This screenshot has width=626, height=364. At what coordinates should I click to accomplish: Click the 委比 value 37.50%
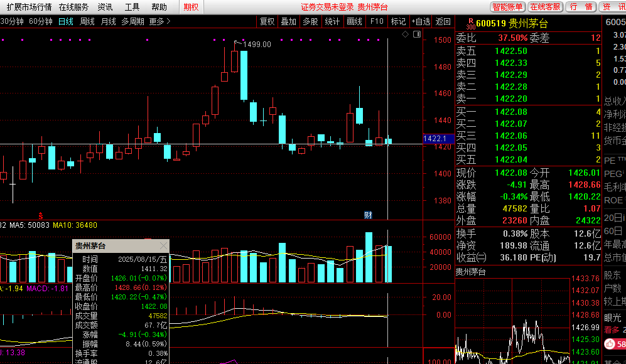tap(512, 38)
